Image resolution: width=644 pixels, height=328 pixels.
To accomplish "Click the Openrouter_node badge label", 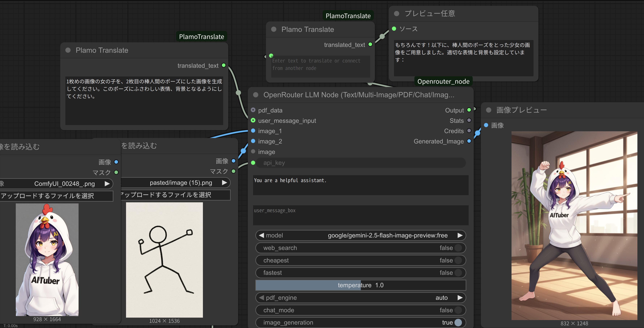I will click(443, 82).
